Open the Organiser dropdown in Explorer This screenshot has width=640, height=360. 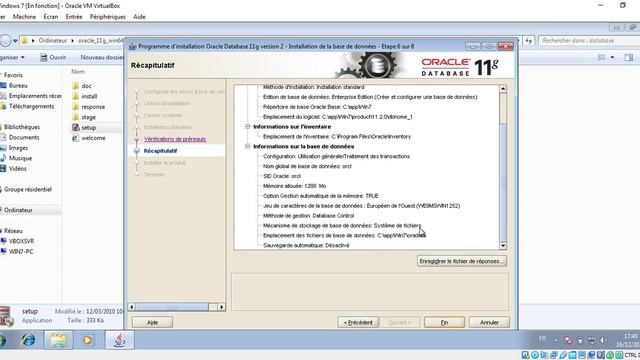coord(12,57)
